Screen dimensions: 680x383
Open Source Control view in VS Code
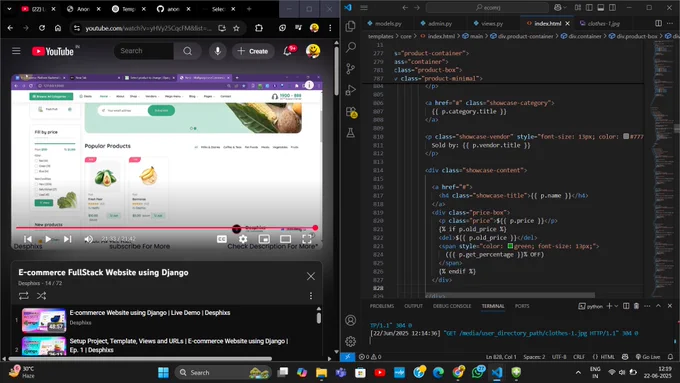point(350,69)
